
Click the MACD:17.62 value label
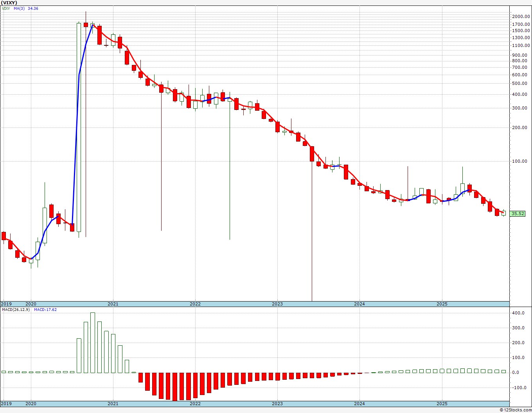coord(45,309)
